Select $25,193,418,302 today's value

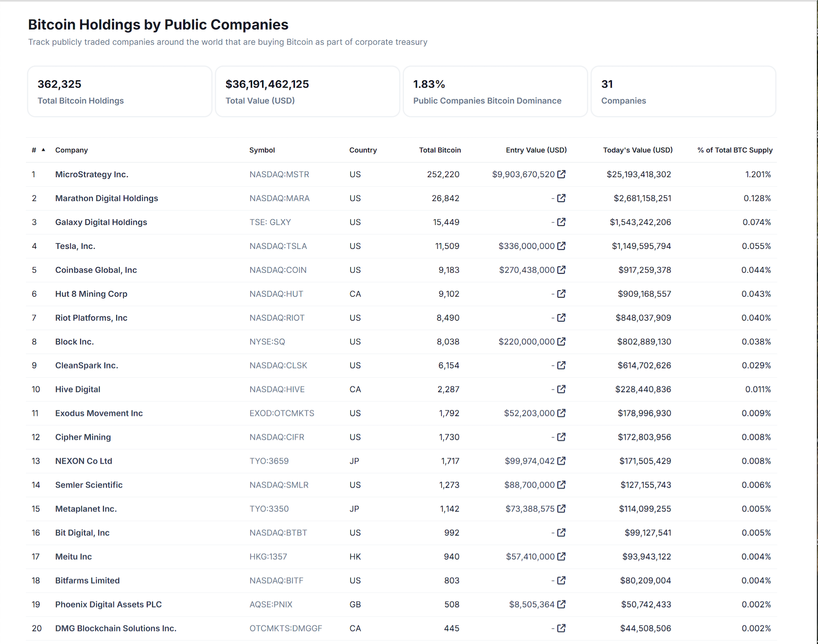point(639,174)
